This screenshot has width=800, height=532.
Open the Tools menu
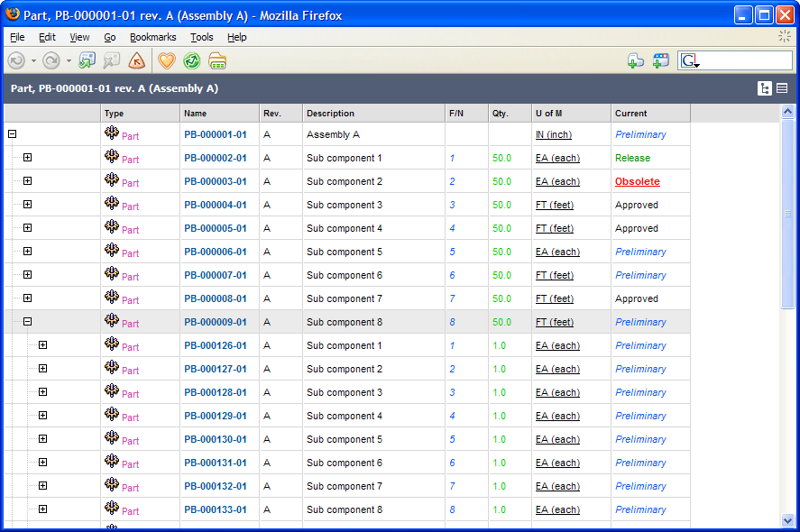[201, 37]
